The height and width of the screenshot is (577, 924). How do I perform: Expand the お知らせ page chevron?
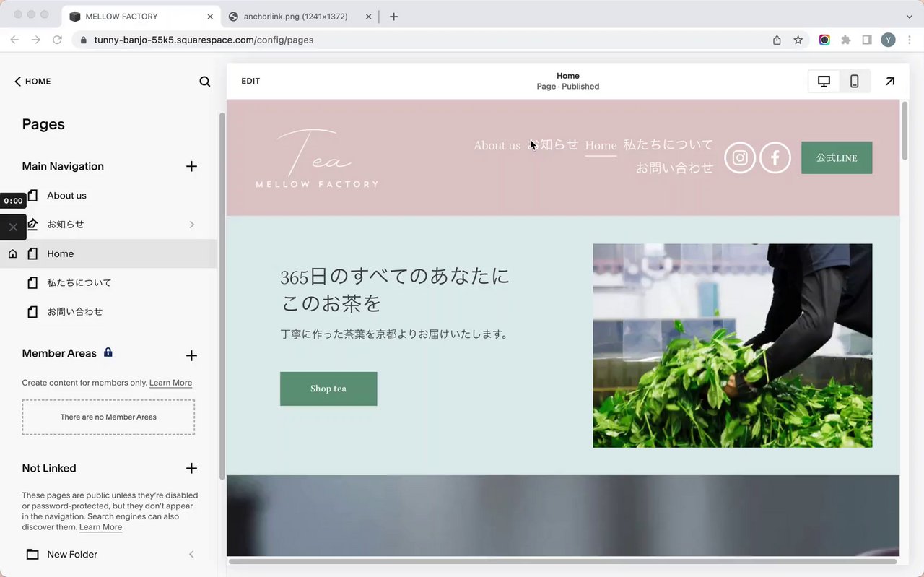pyautogui.click(x=192, y=225)
